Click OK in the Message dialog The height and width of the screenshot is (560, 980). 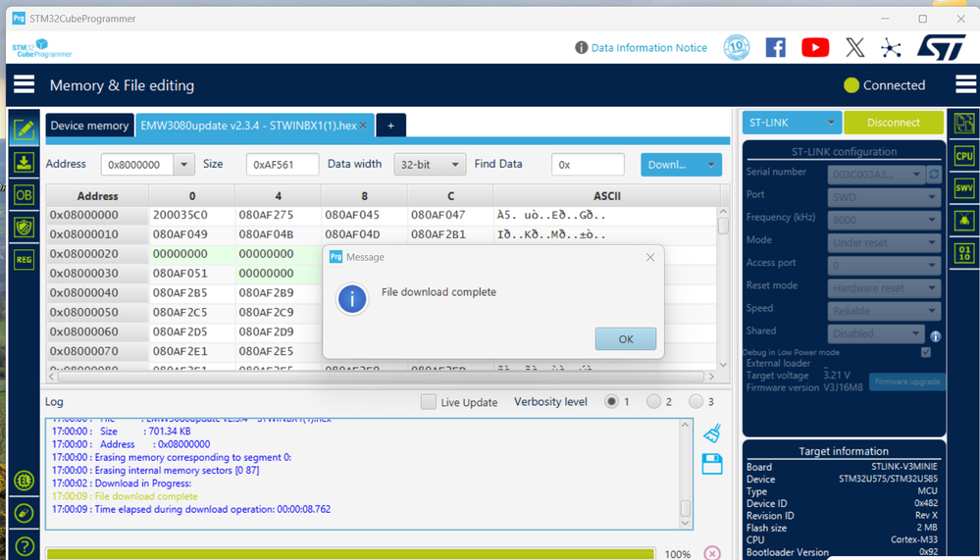[x=626, y=338]
